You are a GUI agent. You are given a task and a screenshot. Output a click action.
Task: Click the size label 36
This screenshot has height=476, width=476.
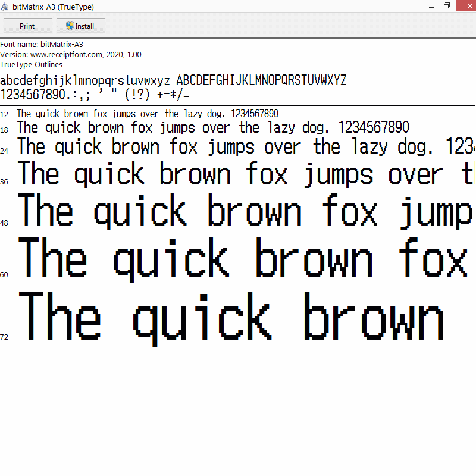(x=4, y=182)
